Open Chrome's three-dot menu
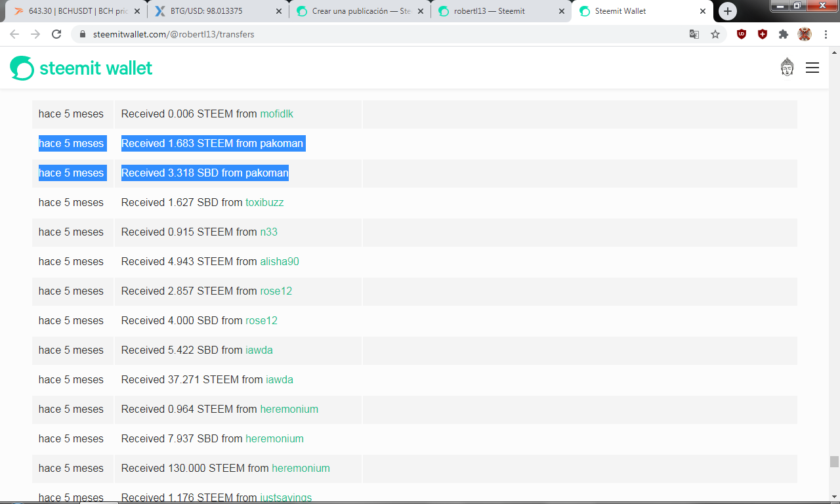840x504 pixels. tap(826, 34)
